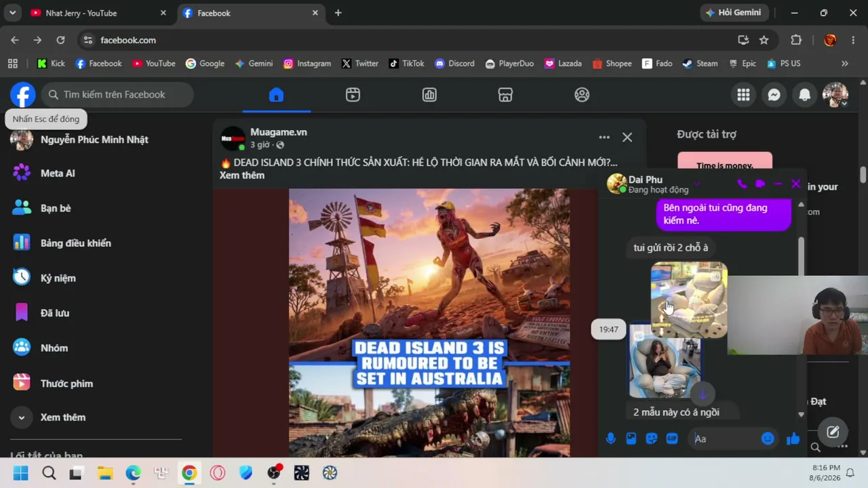Open Windows taskbar search
The height and width of the screenshot is (488, 868).
tap(49, 473)
